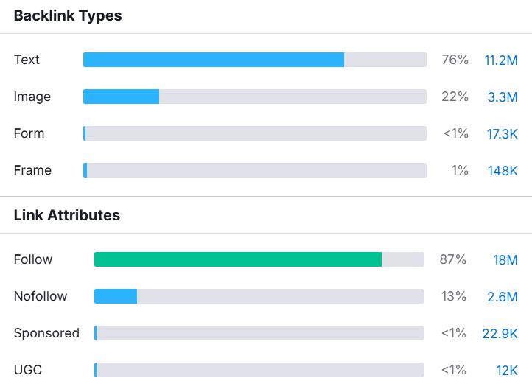
Task: Select the Image backlinks progress bar
Action: 122,97
